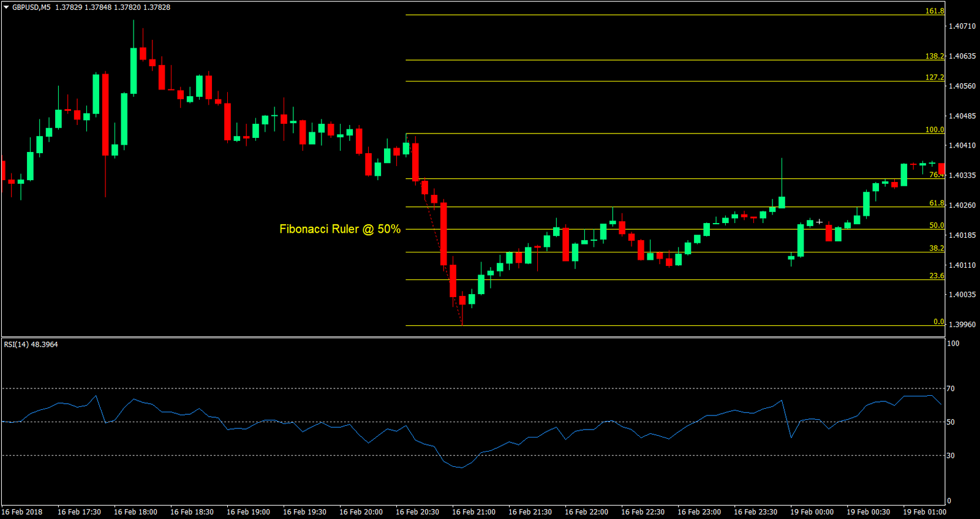Select the Fibonacci Ruler @ 50% text label
This screenshot has height=519, width=980.
340,229
